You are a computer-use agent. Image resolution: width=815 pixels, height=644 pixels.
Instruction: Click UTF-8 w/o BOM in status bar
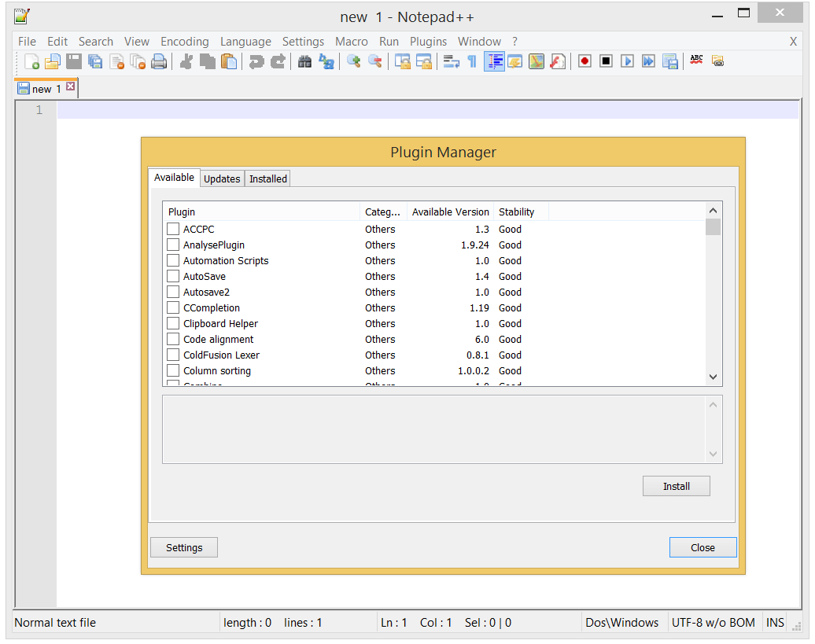[x=713, y=622]
